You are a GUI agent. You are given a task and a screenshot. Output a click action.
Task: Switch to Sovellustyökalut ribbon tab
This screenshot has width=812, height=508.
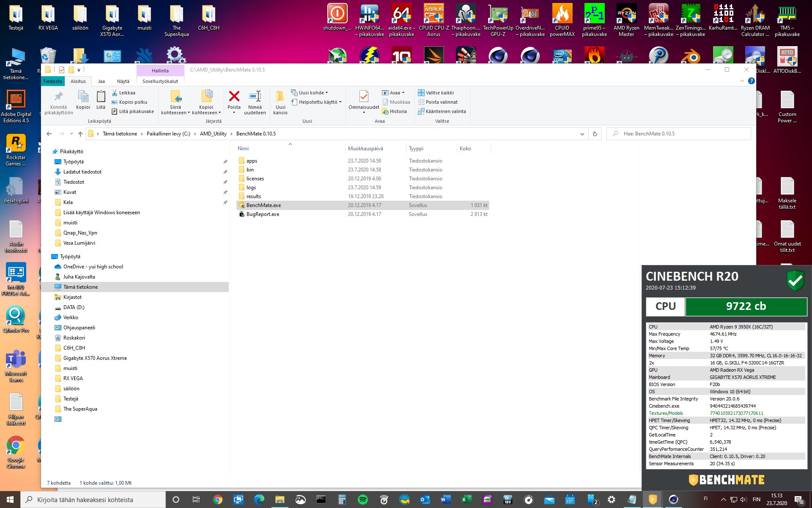(x=160, y=81)
